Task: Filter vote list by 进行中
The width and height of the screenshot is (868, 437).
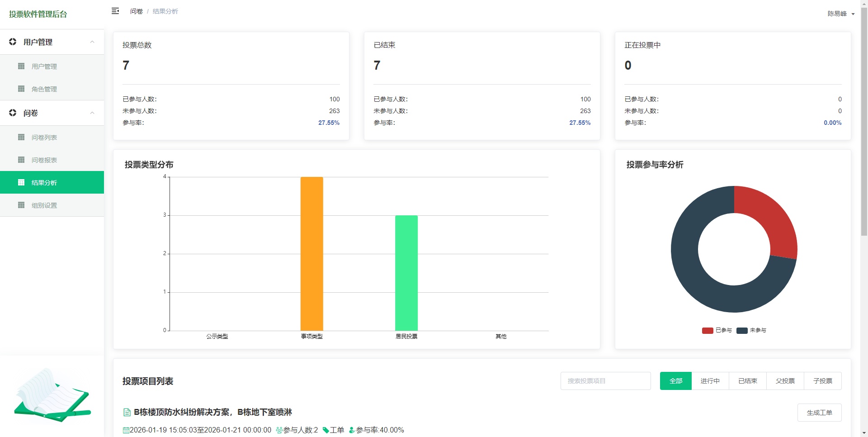Action: coord(710,381)
